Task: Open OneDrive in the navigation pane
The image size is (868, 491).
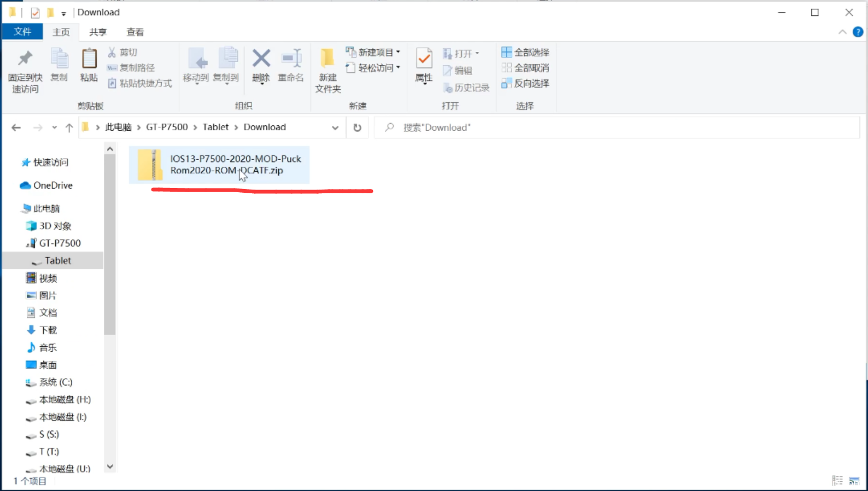Action: pyautogui.click(x=52, y=185)
